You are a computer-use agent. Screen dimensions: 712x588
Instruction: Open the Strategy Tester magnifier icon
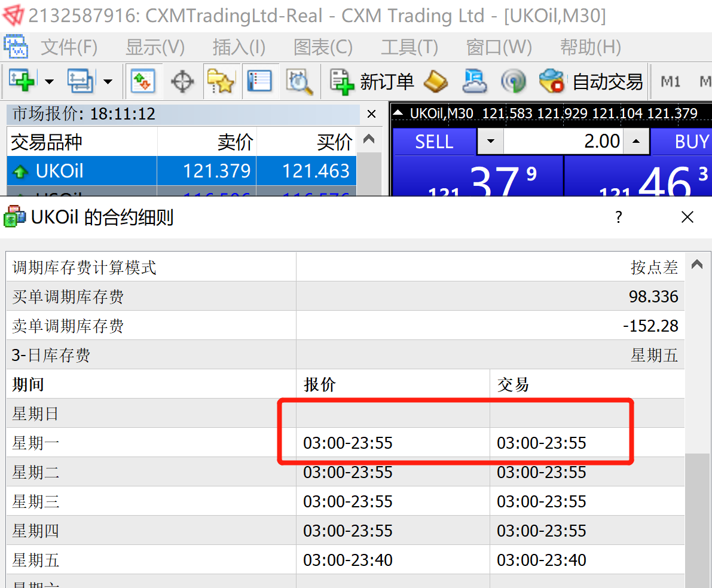299,82
